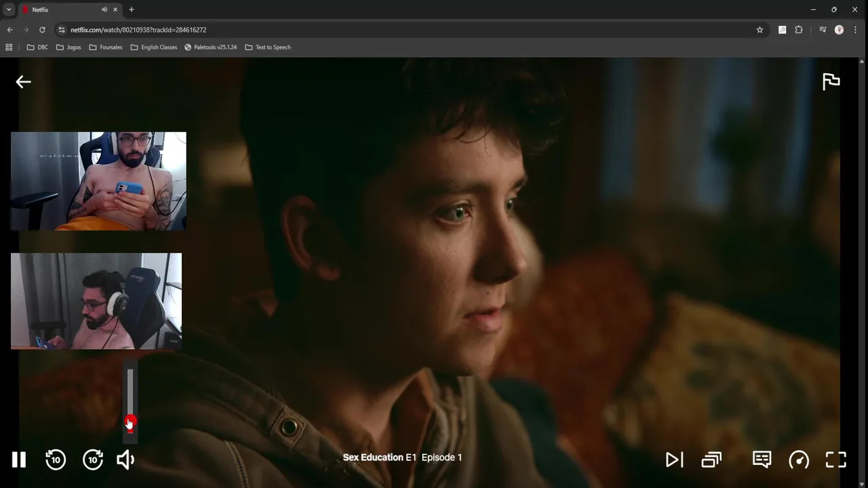Mute audio with the speaker icon
The image size is (868, 488).
coord(125,460)
